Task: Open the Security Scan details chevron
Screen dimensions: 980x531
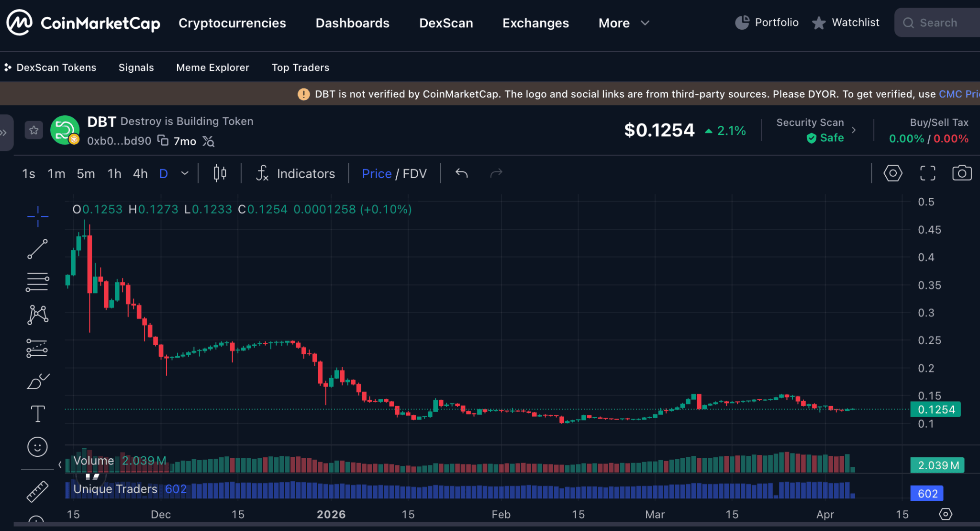Action: (x=855, y=129)
